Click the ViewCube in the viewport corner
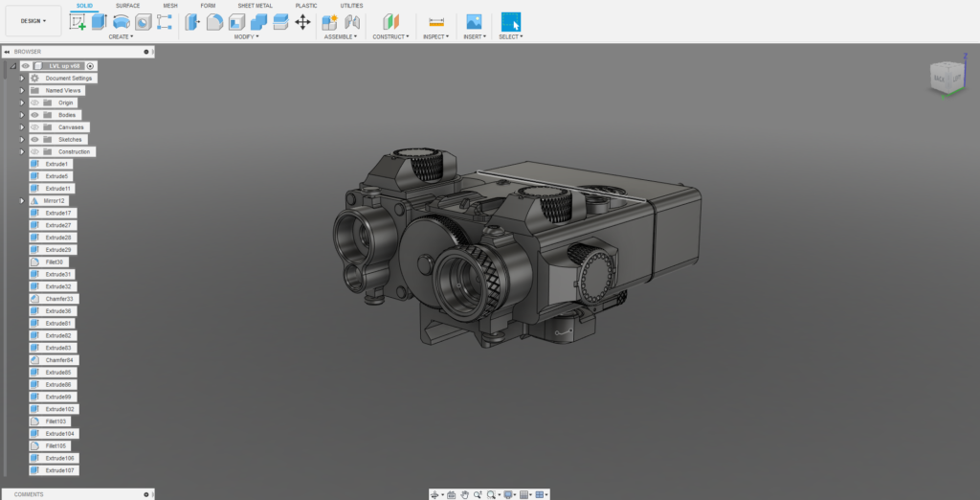 [x=946, y=79]
